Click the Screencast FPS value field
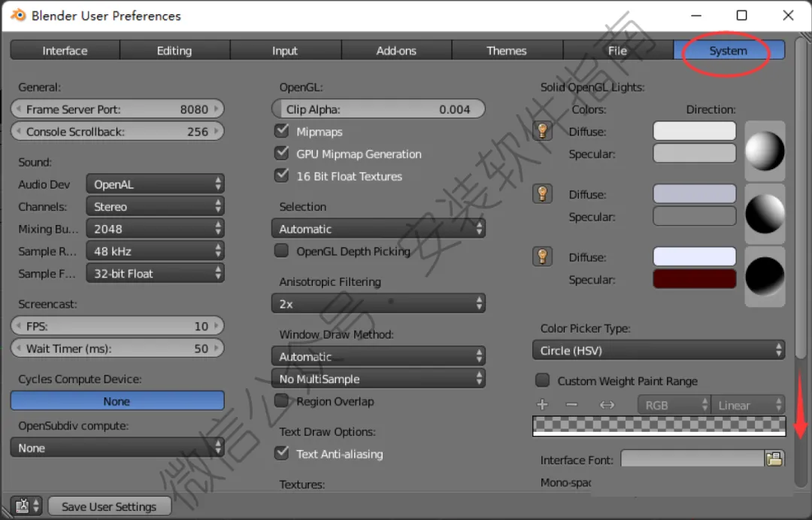Screen dimensions: 812x520 (117, 326)
